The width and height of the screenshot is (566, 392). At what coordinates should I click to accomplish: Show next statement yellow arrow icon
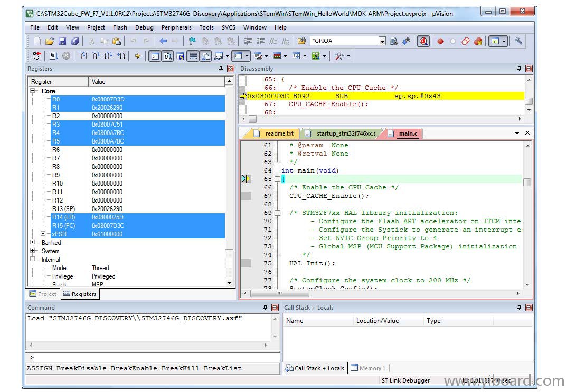(x=137, y=56)
